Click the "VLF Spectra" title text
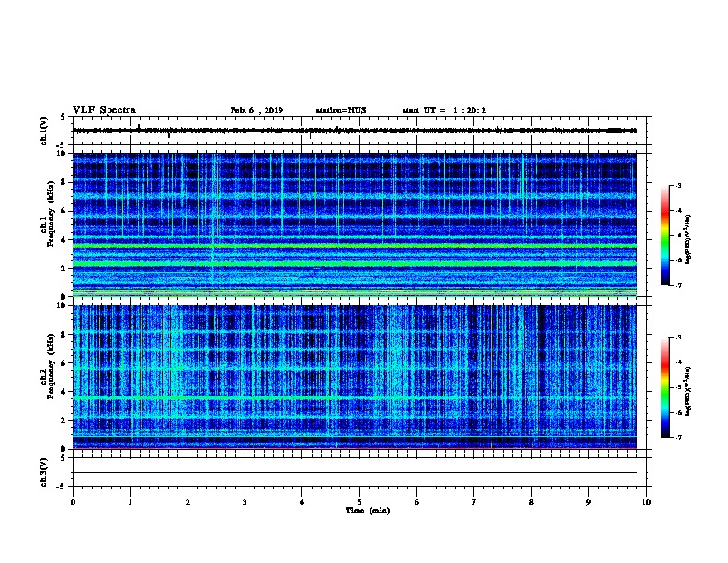Viewport: 728px width, 563px height. coord(104,110)
